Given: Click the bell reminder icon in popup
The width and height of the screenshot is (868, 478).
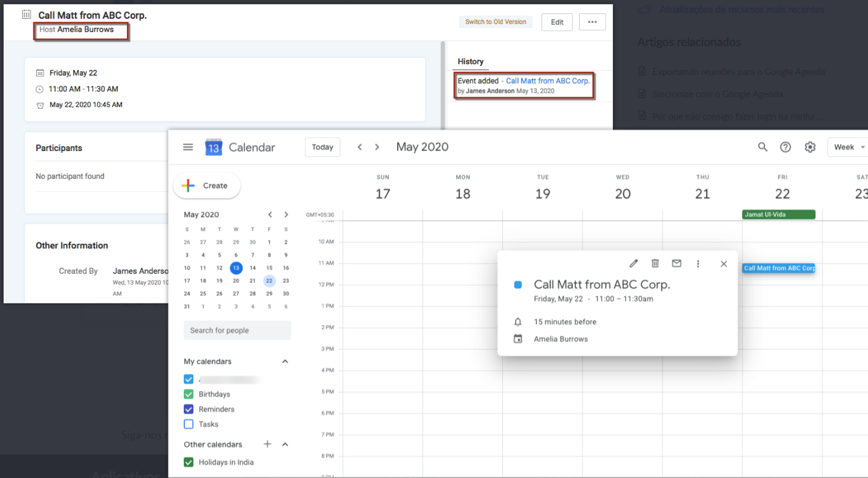Looking at the screenshot, I should [x=517, y=321].
